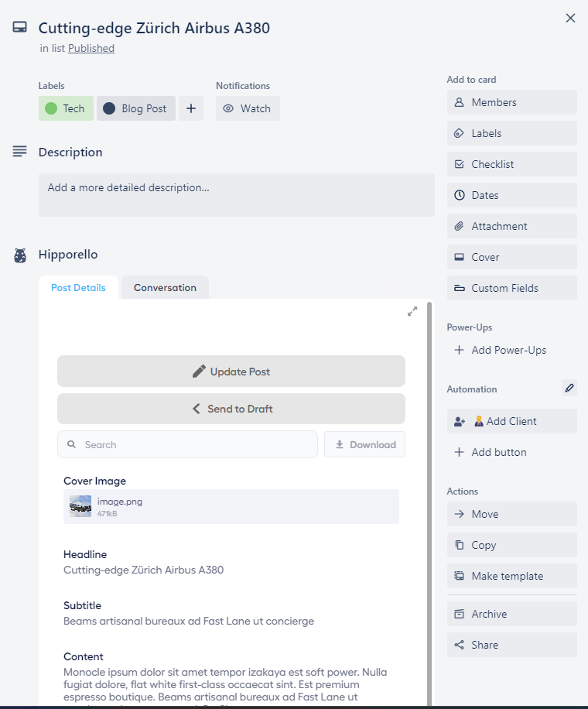This screenshot has height=709, width=588.
Task: Click the Update Post button
Action: point(231,371)
